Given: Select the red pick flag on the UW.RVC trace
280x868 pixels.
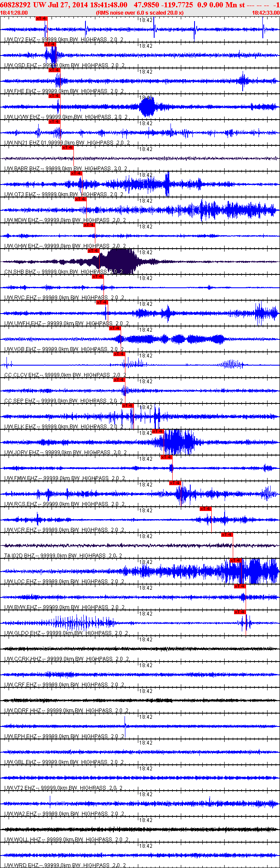Looking at the screenshot, I should [98, 277].
